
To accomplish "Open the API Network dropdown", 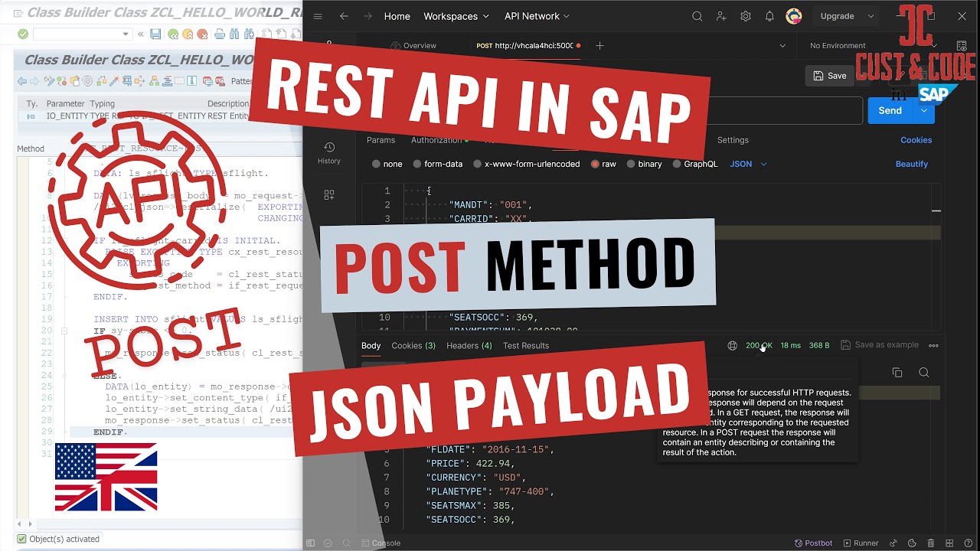I will coord(537,16).
